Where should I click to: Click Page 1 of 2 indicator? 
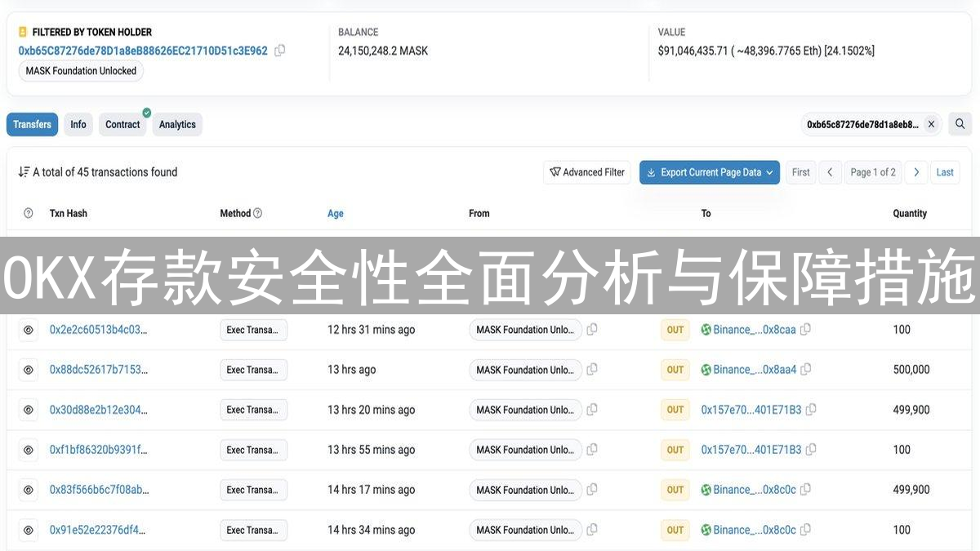[873, 172]
